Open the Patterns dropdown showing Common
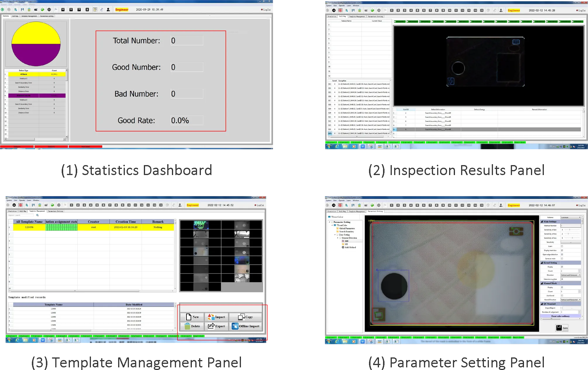This screenshot has height=370, width=588. [570, 217]
